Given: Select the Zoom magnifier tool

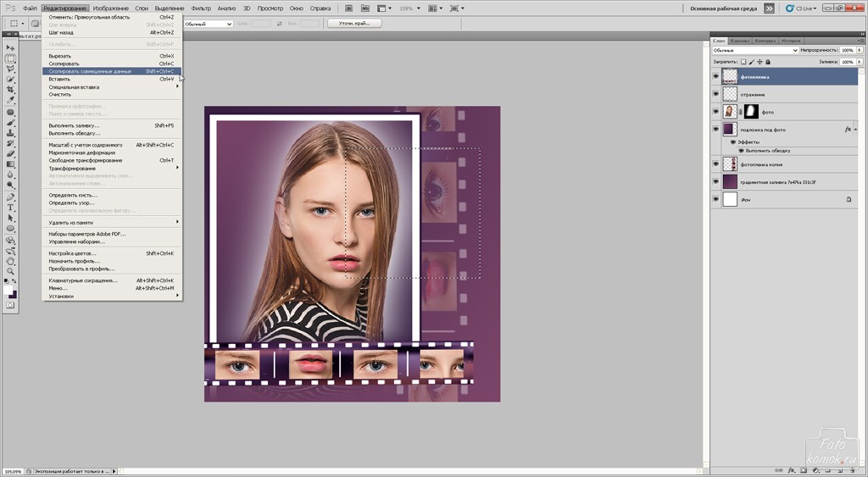Looking at the screenshot, I should point(11,271).
